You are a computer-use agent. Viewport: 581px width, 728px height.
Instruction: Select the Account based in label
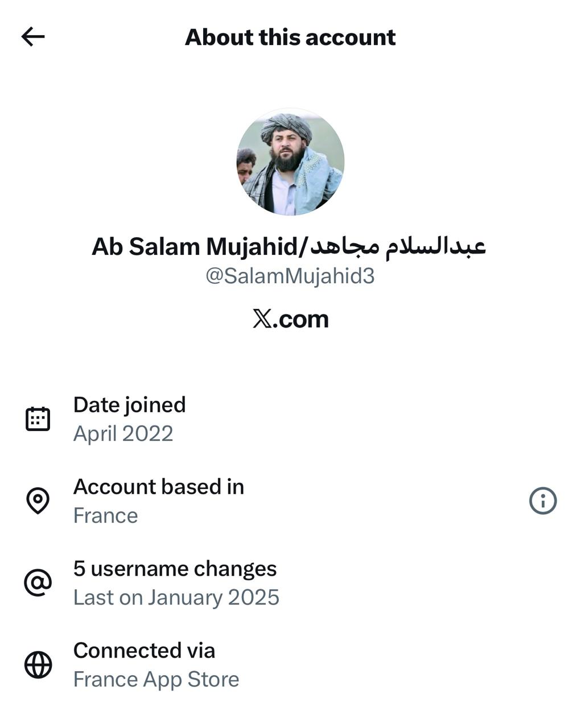click(x=159, y=487)
